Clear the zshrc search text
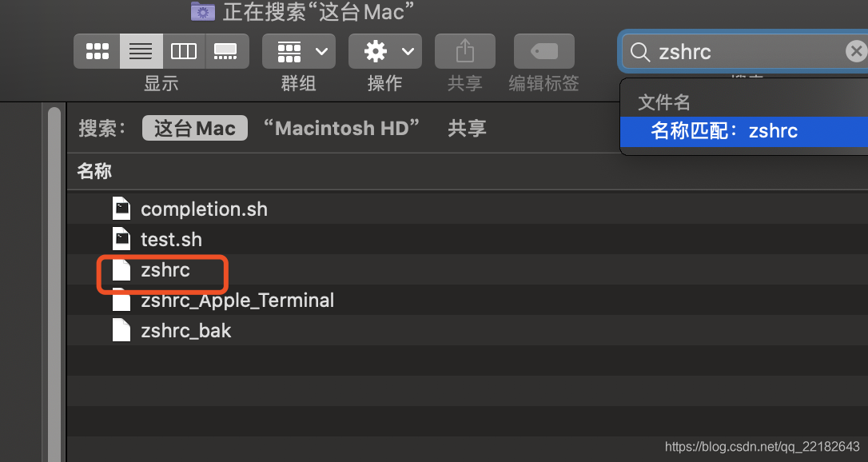868x462 pixels. tap(856, 51)
